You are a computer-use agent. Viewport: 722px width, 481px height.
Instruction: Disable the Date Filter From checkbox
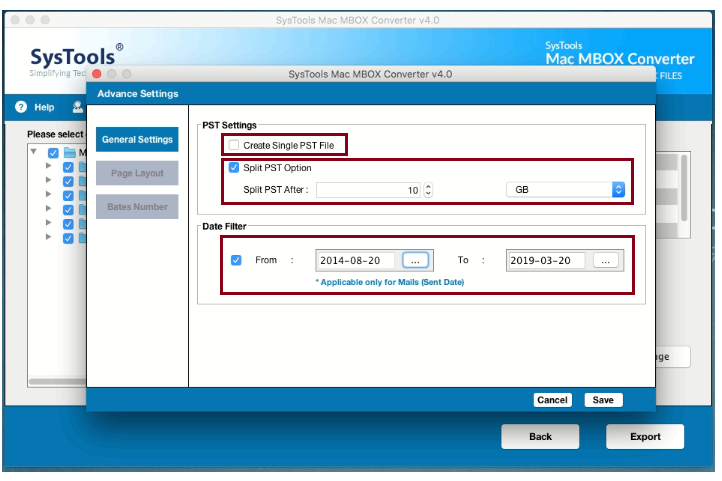236,260
